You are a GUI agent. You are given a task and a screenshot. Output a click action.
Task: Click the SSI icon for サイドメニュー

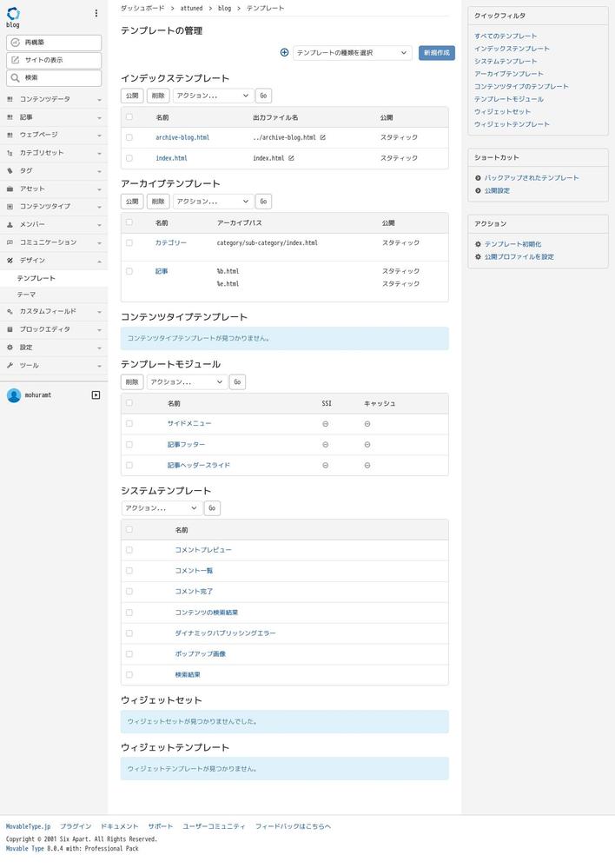point(326,424)
